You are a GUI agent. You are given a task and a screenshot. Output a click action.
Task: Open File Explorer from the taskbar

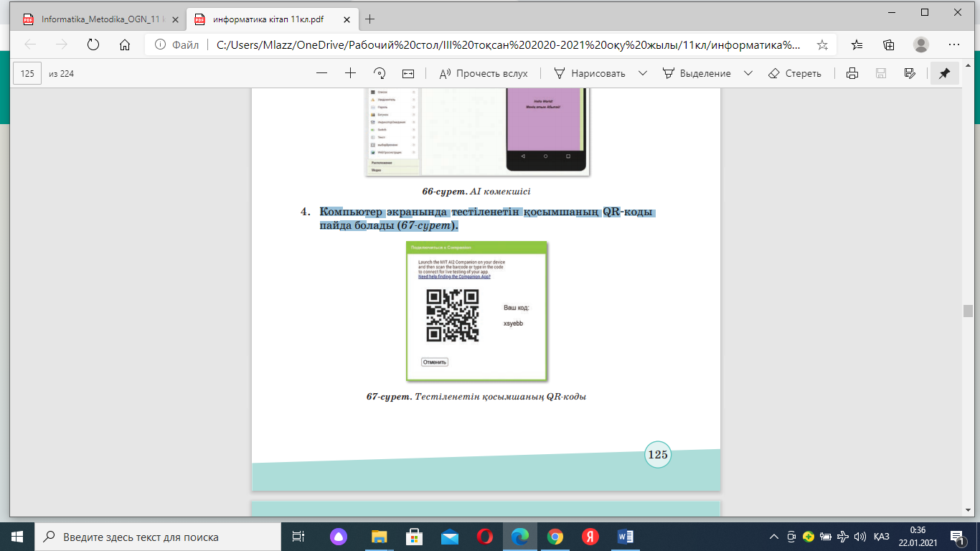point(378,537)
